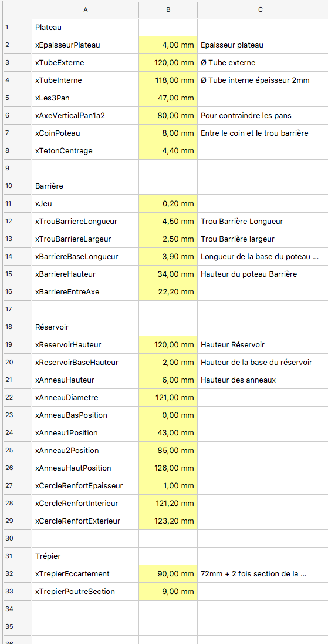The image size is (328, 644).
Task: Click cell 'xReservoirHauteur'
Action: coord(85,344)
